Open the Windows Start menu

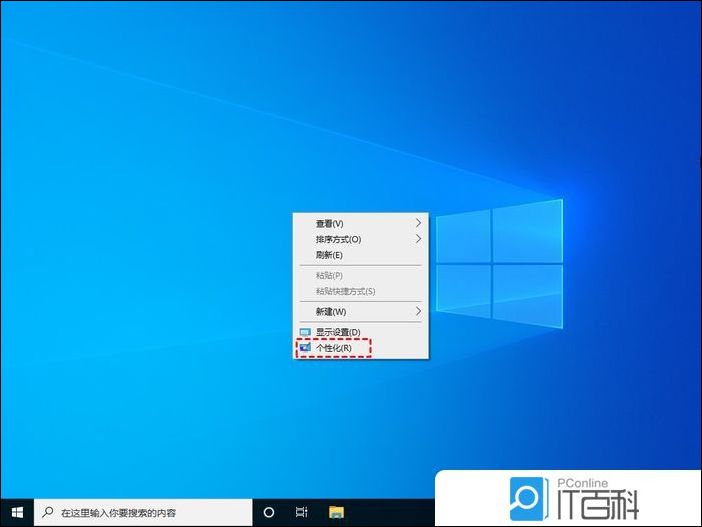(x=17, y=512)
